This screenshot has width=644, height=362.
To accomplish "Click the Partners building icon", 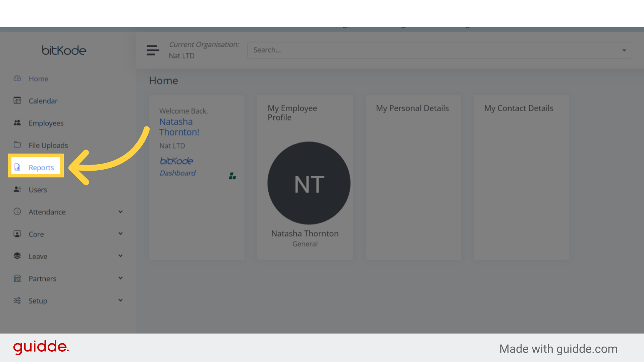I will click(17, 278).
